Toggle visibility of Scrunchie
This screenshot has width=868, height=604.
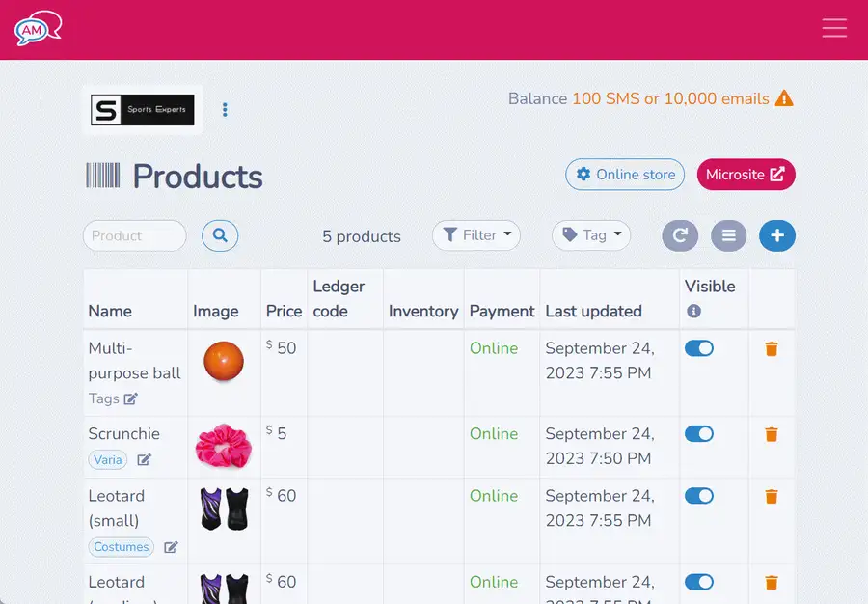(x=698, y=434)
